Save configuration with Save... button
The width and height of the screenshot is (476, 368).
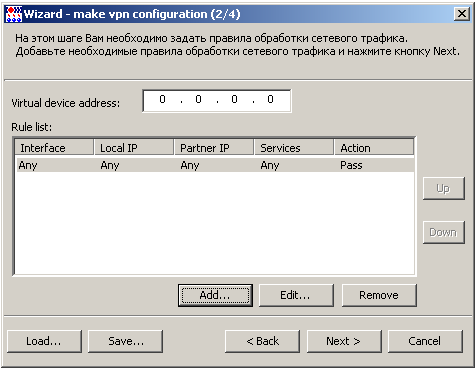tap(126, 341)
